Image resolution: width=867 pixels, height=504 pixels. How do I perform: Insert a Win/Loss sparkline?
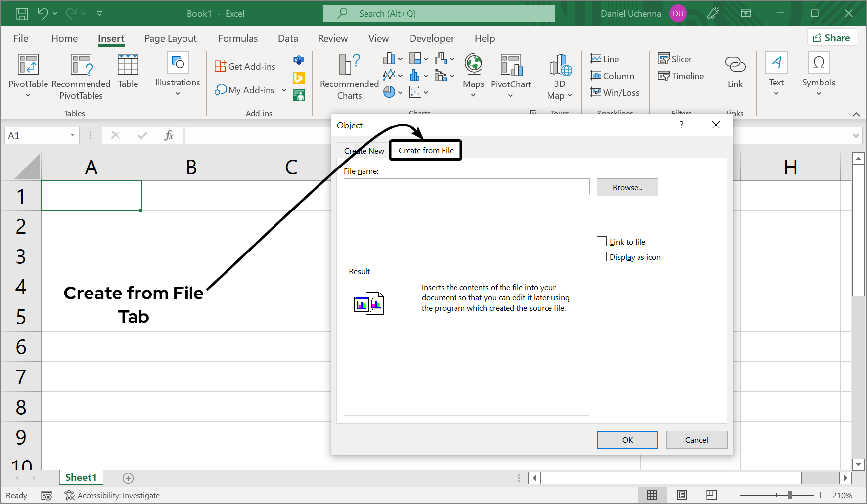615,92
